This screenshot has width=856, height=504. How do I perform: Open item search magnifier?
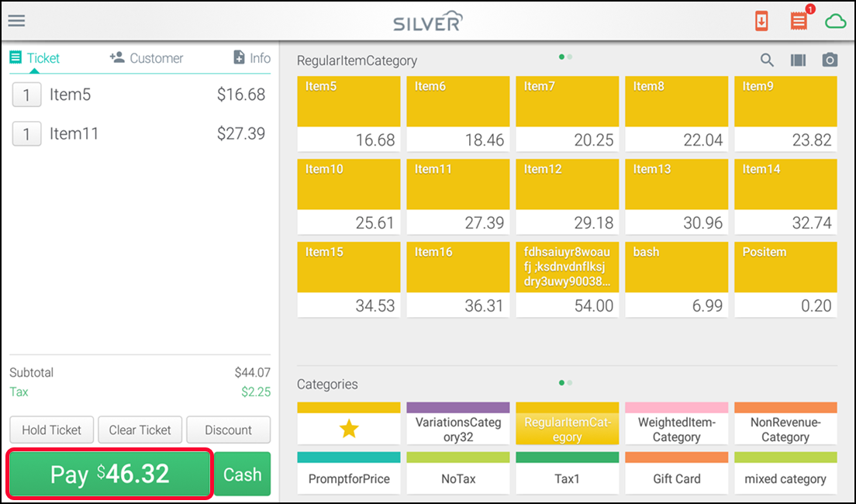[x=767, y=60]
